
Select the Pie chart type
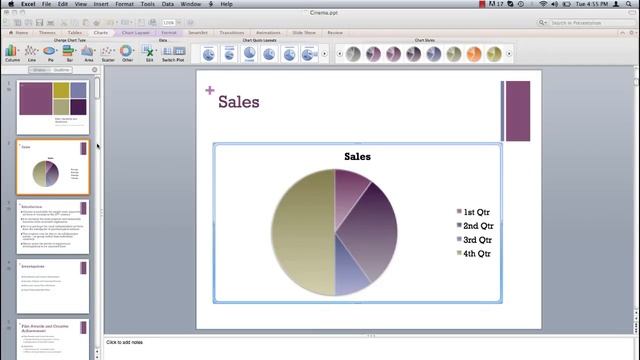pos(50,53)
